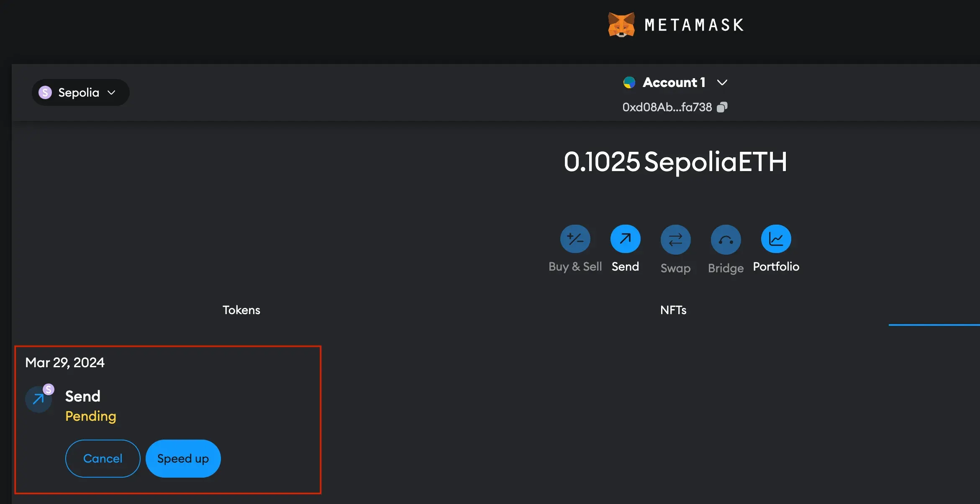Viewport: 980px width, 504px height.
Task: Click the 0xd08Ab...fa738 address text
Action: pyautogui.click(x=667, y=107)
